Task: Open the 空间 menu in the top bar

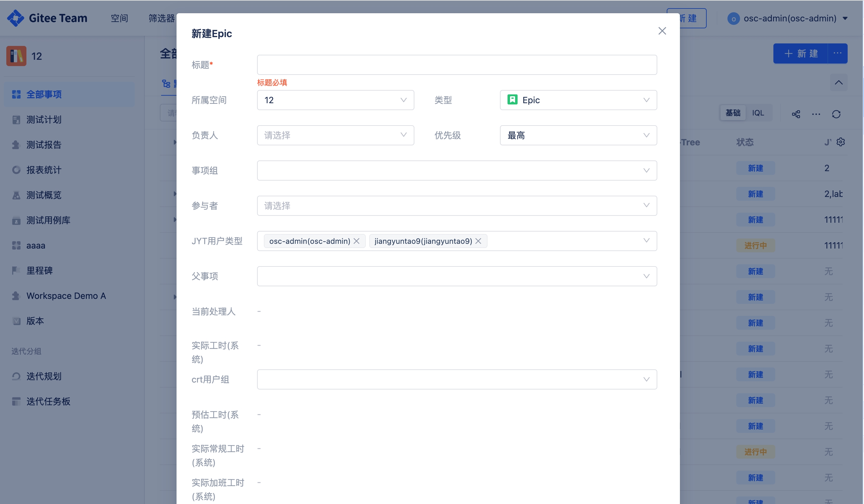Action: 119,19
